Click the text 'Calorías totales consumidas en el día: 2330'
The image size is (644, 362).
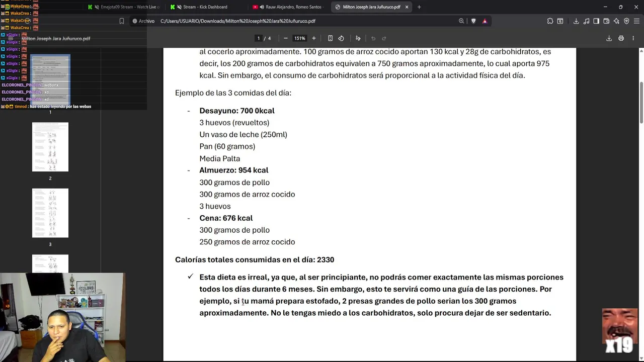point(255,259)
